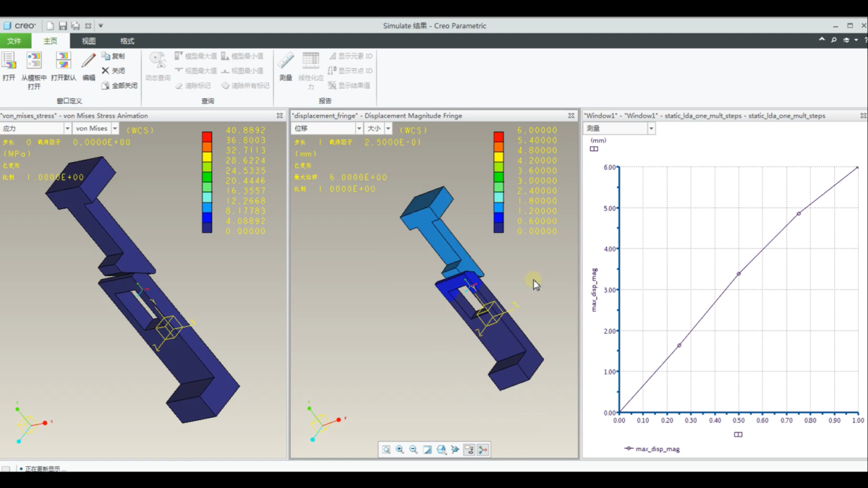
Task: Click 清除所有标记 clear all tags command
Action: tap(245, 85)
